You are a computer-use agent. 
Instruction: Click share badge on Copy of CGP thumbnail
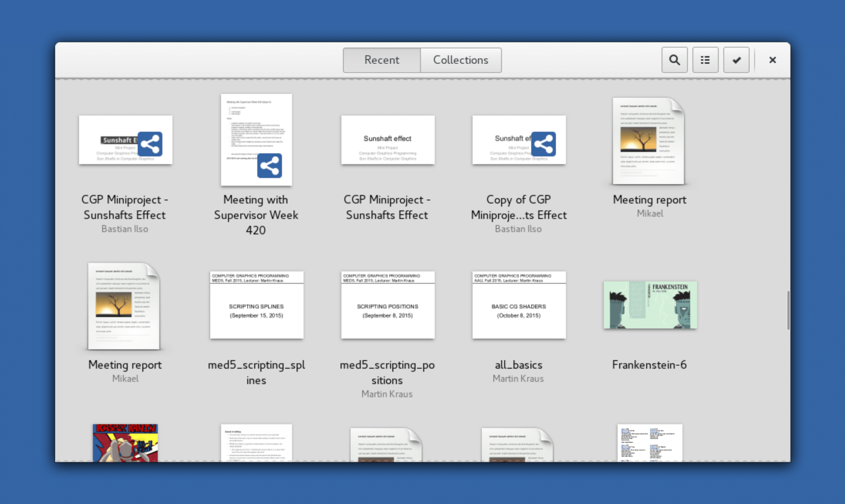[544, 144]
